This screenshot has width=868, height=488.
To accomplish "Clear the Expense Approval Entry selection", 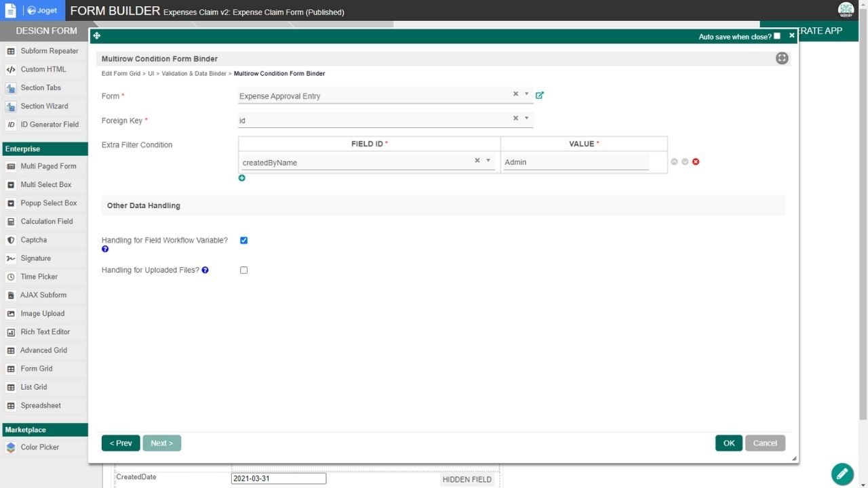I will (x=515, y=94).
